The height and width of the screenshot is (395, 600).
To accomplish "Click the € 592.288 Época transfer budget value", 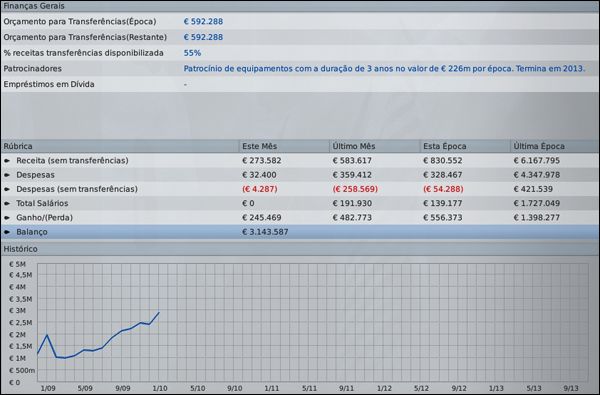I will tap(203, 21).
